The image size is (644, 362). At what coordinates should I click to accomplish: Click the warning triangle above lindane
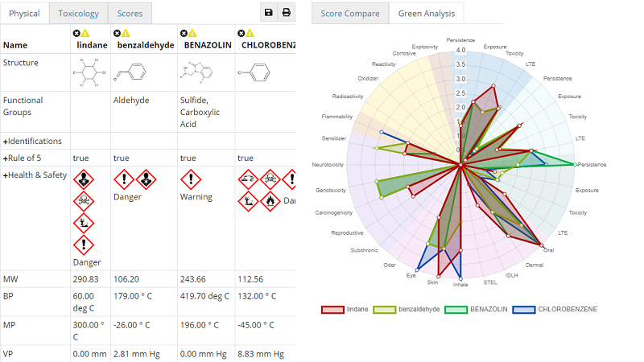tap(85, 33)
